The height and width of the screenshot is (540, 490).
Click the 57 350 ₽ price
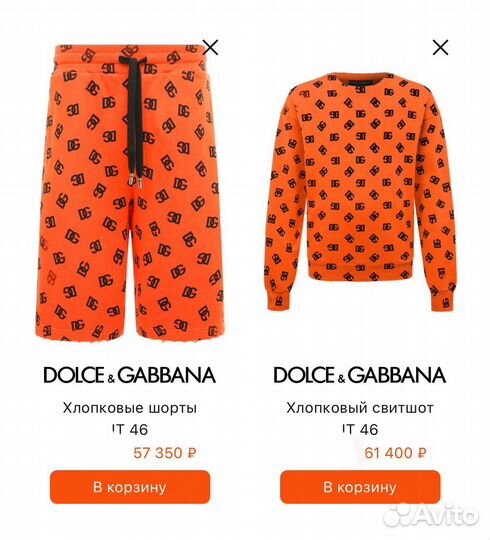[165, 453]
